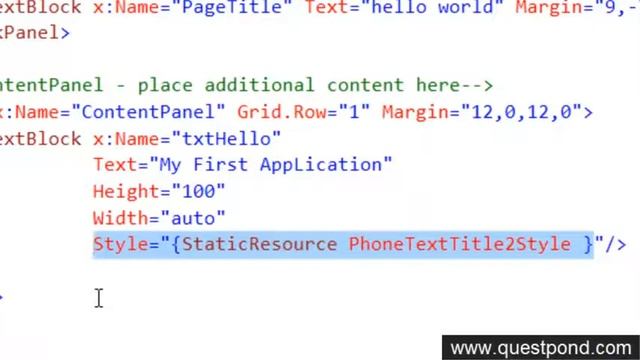Click the Height="100" attribute
This screenshot has width=640, height=360.
(x=159, y=191)
